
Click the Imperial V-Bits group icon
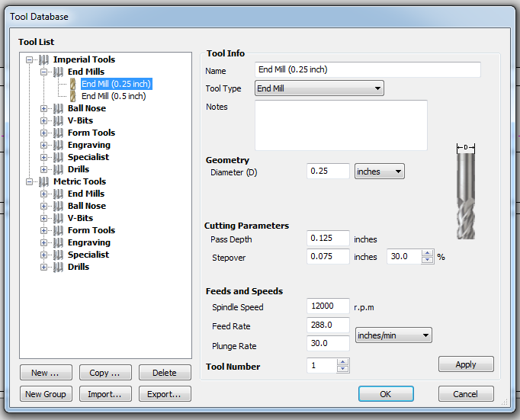[x=59, y=120]
